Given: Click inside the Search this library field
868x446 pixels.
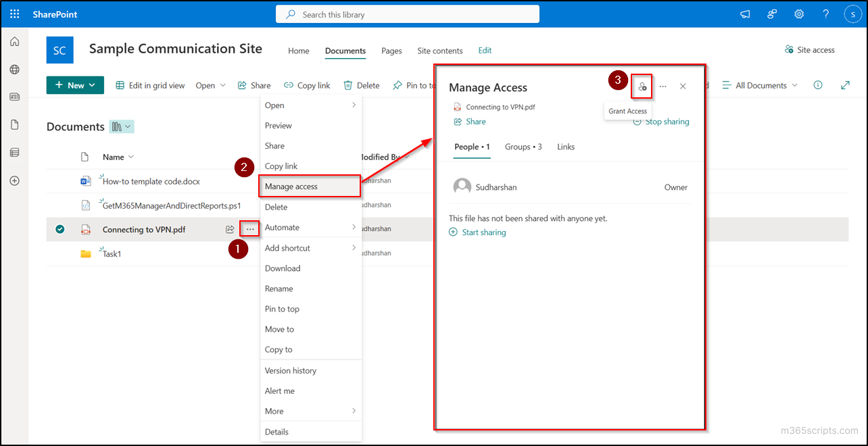Looking at the screenshot, I should (407, 14).
